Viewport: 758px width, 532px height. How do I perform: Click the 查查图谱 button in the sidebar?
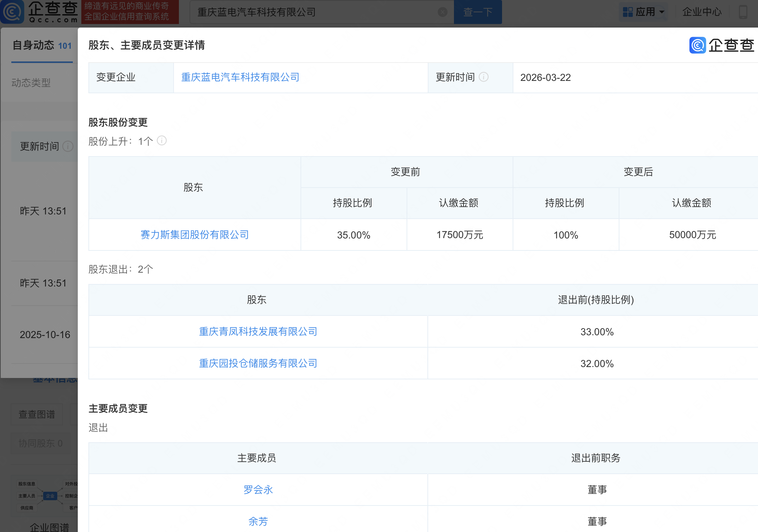(x=37, y=414)
